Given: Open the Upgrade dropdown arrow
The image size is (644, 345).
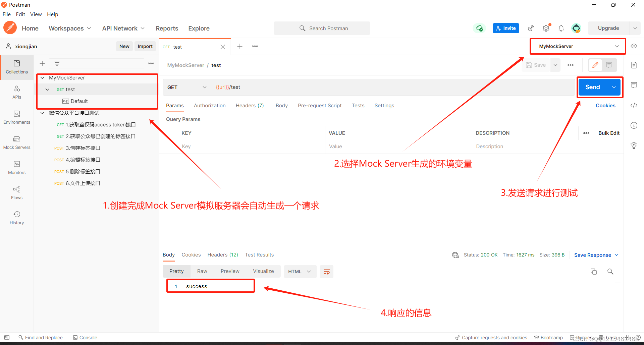Looking at the screenshot, I should [635, 28].
